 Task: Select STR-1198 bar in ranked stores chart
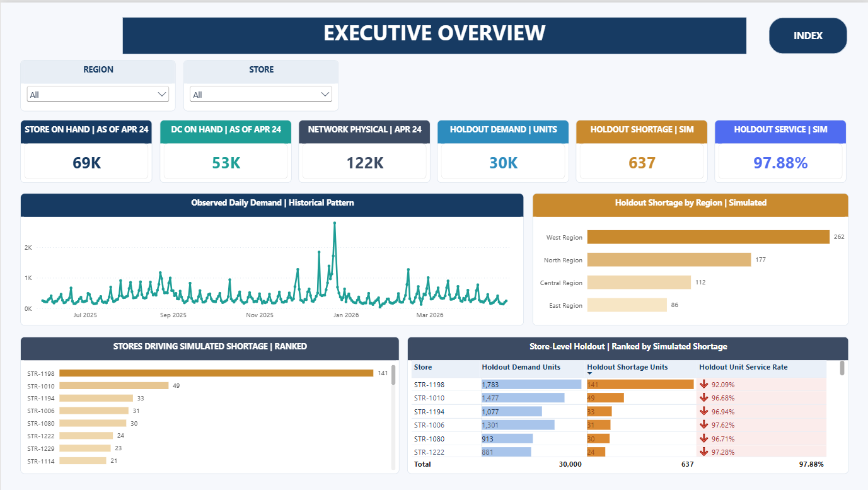click(x=216, y=373)
